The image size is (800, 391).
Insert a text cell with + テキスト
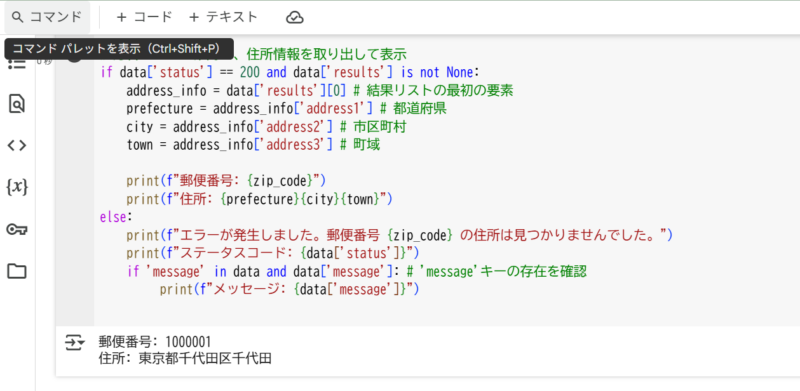[x=223, y=17]
